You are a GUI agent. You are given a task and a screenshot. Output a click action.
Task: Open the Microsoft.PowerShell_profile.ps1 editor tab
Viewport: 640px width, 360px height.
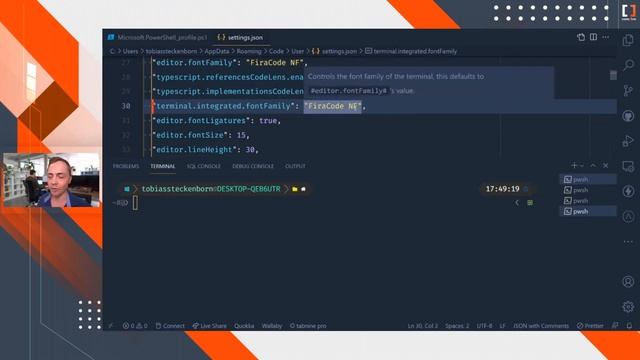(158, 37)
